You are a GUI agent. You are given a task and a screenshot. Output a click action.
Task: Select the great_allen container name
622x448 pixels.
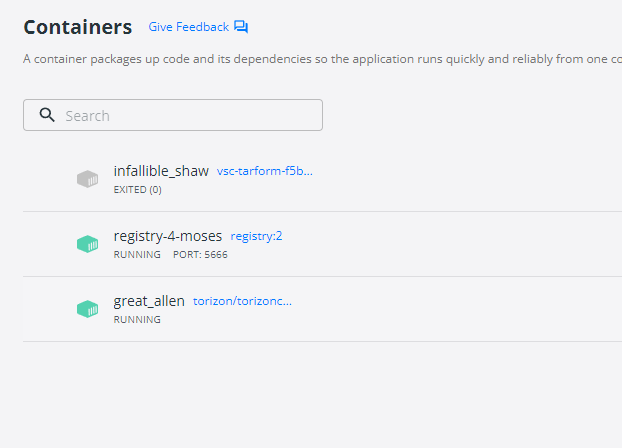[149, 301]
